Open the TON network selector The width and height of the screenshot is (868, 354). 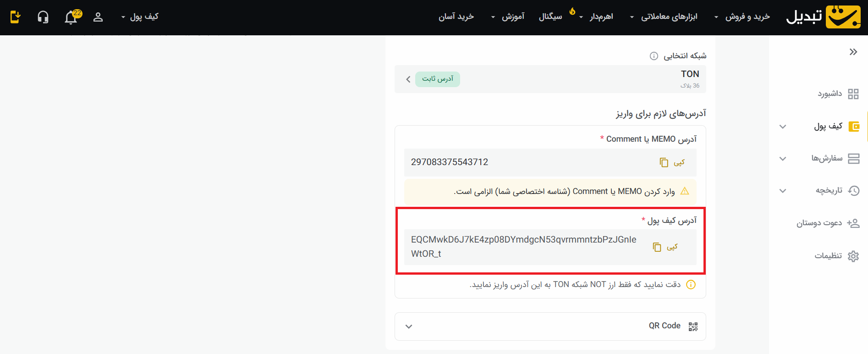point(550,79)
